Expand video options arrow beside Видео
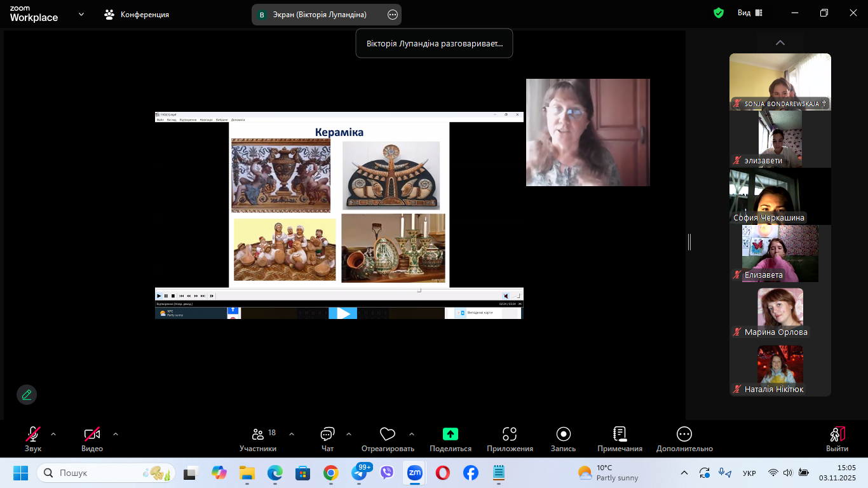The height and width of the screenshot is (488, 868). pyautogui.click(x=116, y=434)
